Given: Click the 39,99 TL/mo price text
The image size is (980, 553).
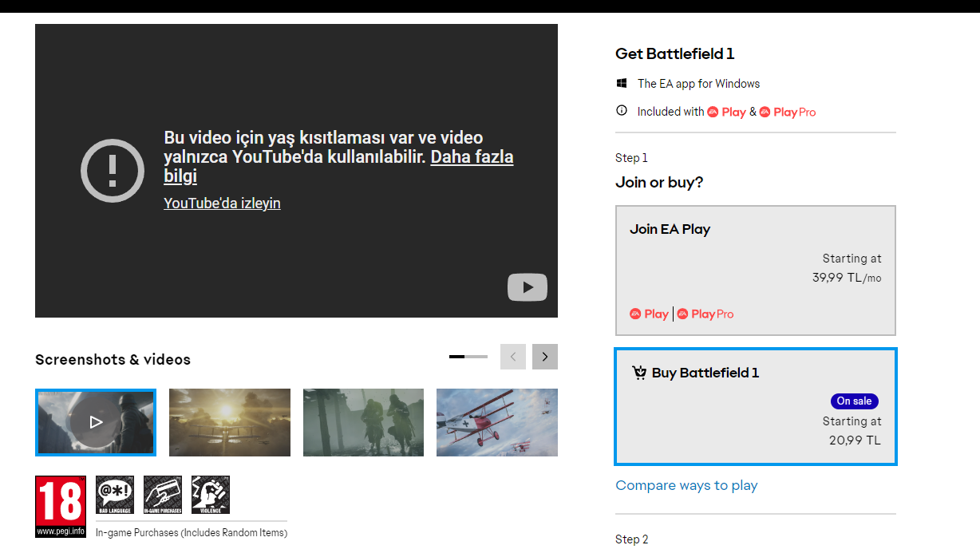Looking at the screenshot, I should [x=847, y=278].
